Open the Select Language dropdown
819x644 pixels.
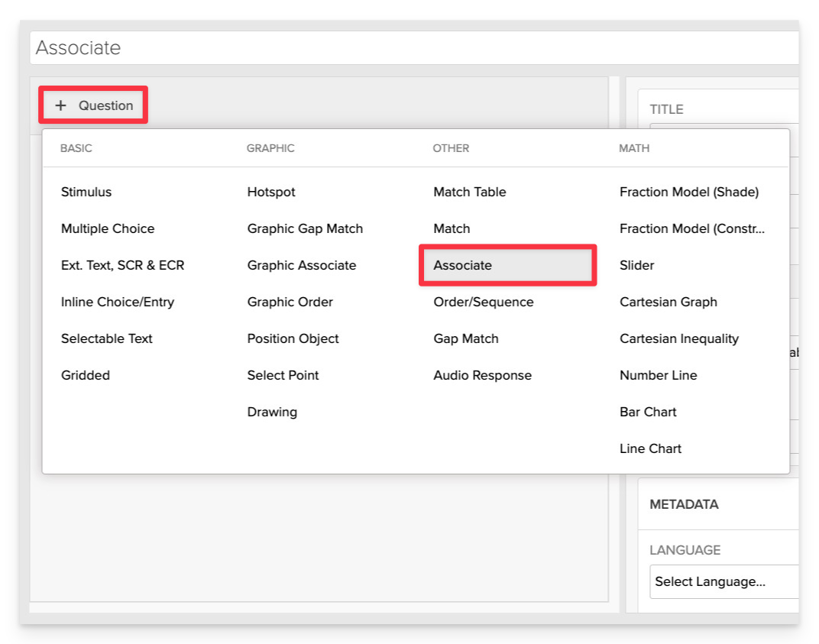(x=724, y=581)
